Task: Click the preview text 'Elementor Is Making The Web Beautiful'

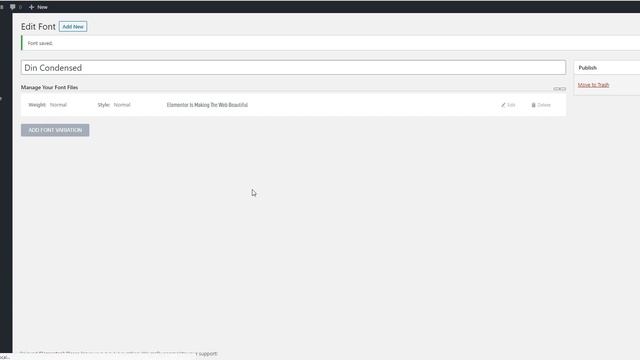Action: pyautogui.click(x=207, y=105)
